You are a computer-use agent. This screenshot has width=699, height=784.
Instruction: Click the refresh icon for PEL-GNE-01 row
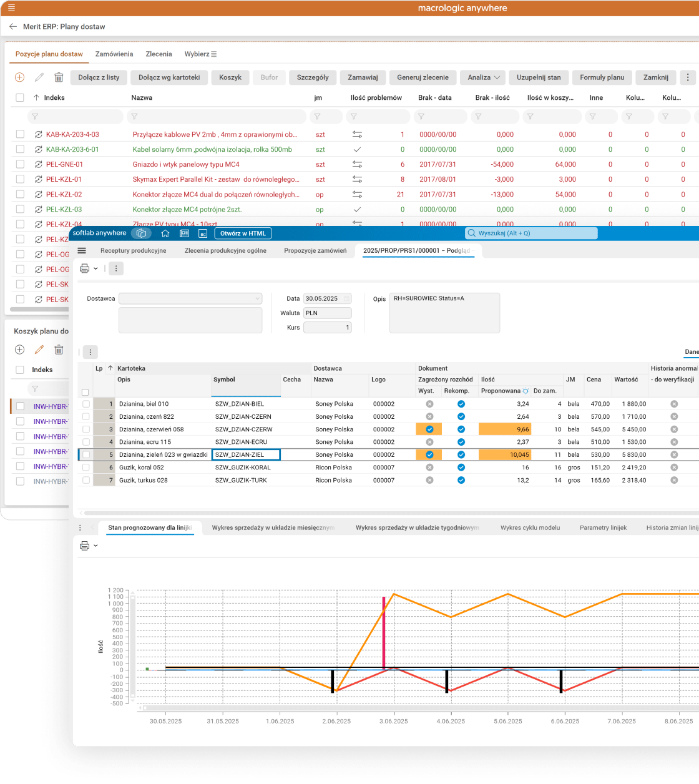pyautogui.click(x=39, y=164)
